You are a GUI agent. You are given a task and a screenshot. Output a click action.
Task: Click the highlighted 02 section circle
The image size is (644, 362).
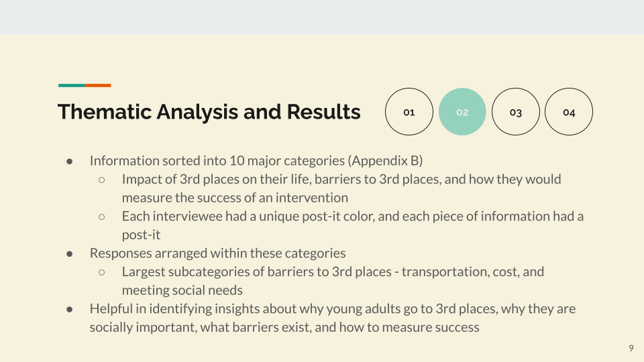coord(462,112)
